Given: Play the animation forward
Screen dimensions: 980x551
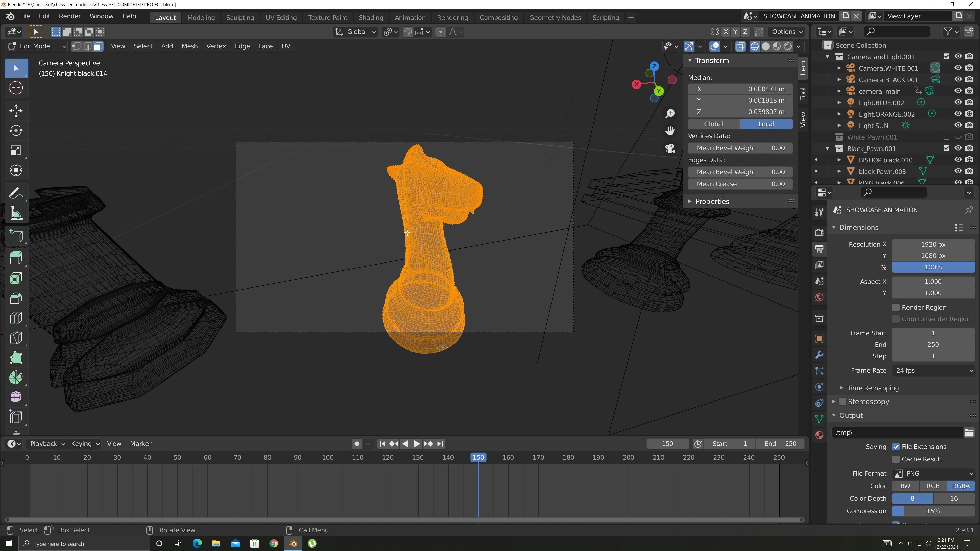Looking at the screenshot, I should click(x=416, y=444).
